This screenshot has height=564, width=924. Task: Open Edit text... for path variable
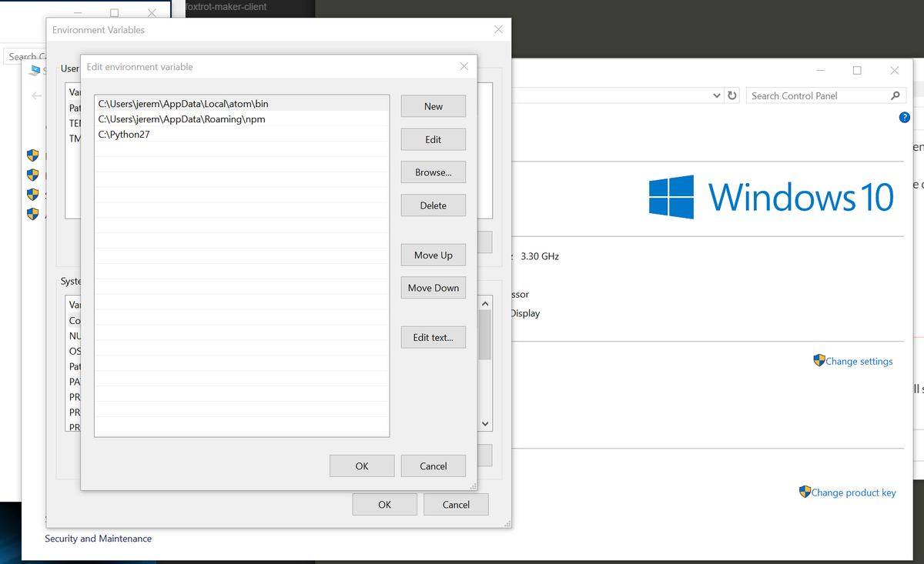[433, 337]
